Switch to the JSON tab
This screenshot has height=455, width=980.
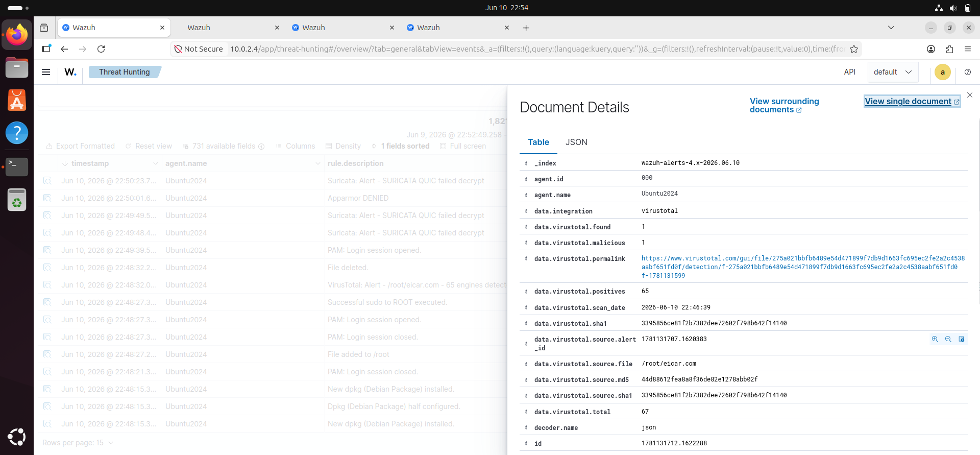click(576, 142)
